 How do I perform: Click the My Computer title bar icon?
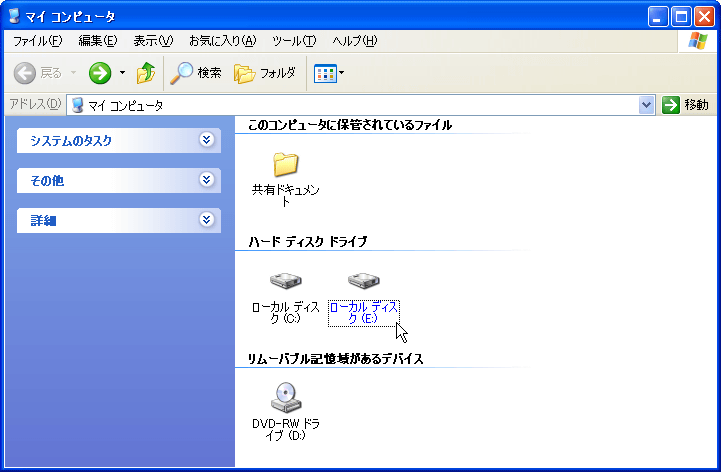pyautogui.click(x=14, y=16)
